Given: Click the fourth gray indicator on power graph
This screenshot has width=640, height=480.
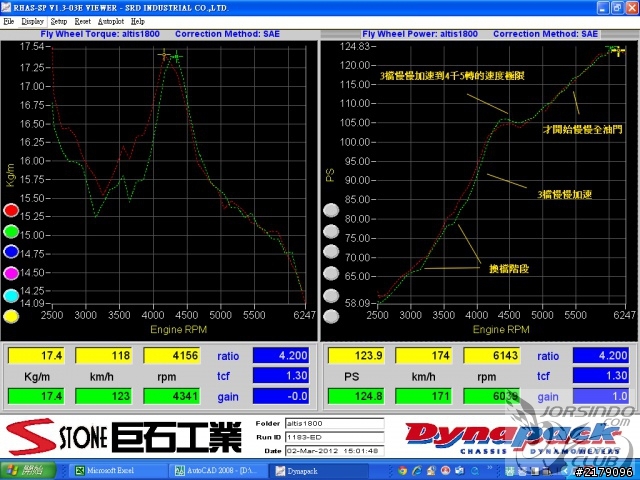Looking at the screenshot, I should point(331,273).
